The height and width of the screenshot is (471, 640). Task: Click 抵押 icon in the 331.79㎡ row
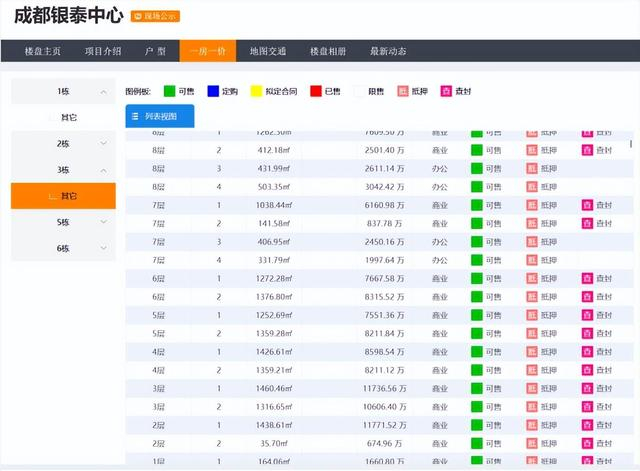532,260
